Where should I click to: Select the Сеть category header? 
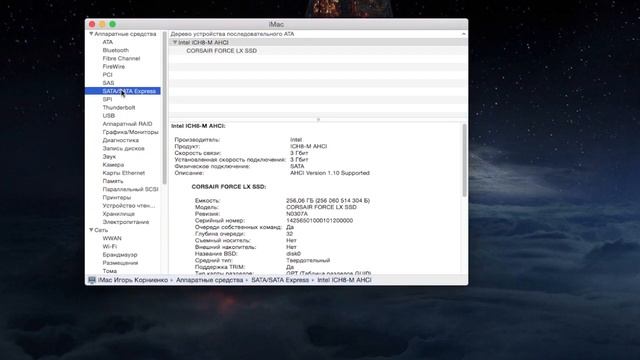(x=101, y=230)
